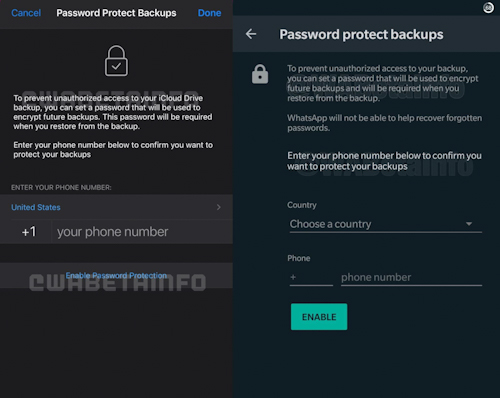Tap Done in the iOS backup screen
Image resolution: width=500 pixels, height=398 pixels.
click(x=209, y=13)
